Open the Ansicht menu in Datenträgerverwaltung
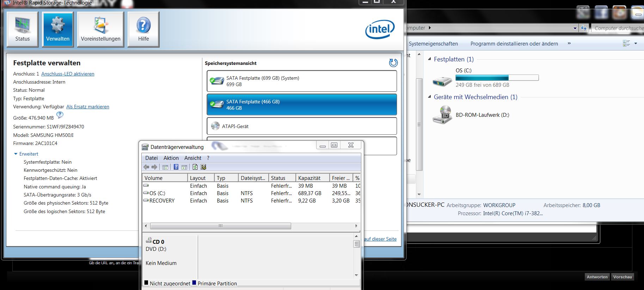This screenshot has width=644, height=290. 193,158
